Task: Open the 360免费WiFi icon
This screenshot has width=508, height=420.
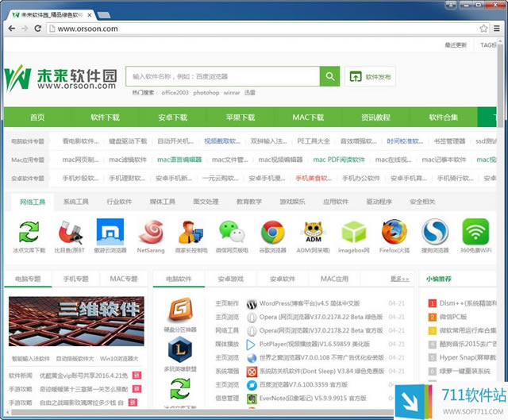Action: click(475, 232)
